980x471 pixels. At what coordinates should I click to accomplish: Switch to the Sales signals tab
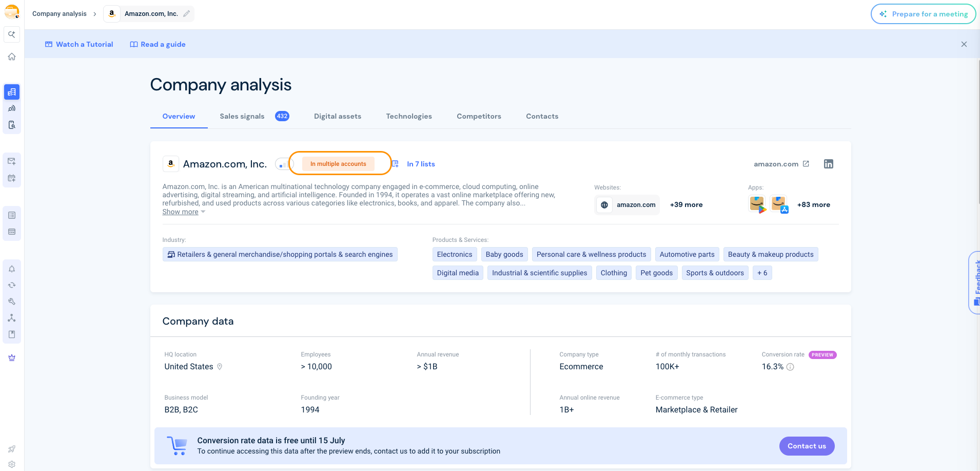pyautogui.click(x=254, y=116)
